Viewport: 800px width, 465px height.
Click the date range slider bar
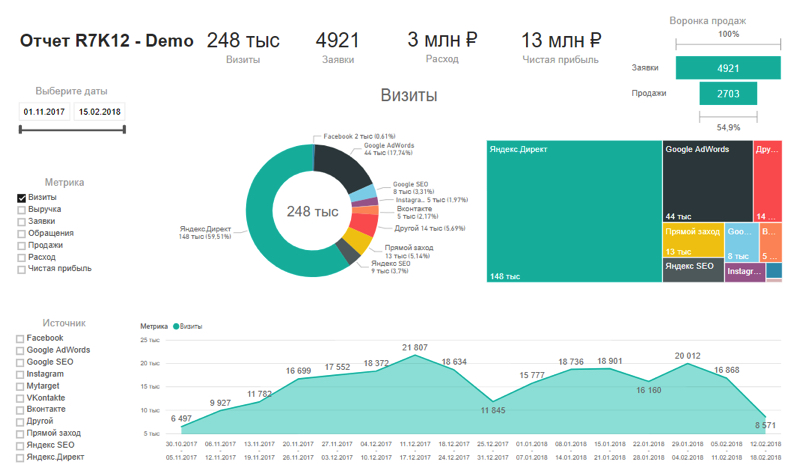pyautogui.click(x=72, y=129)
